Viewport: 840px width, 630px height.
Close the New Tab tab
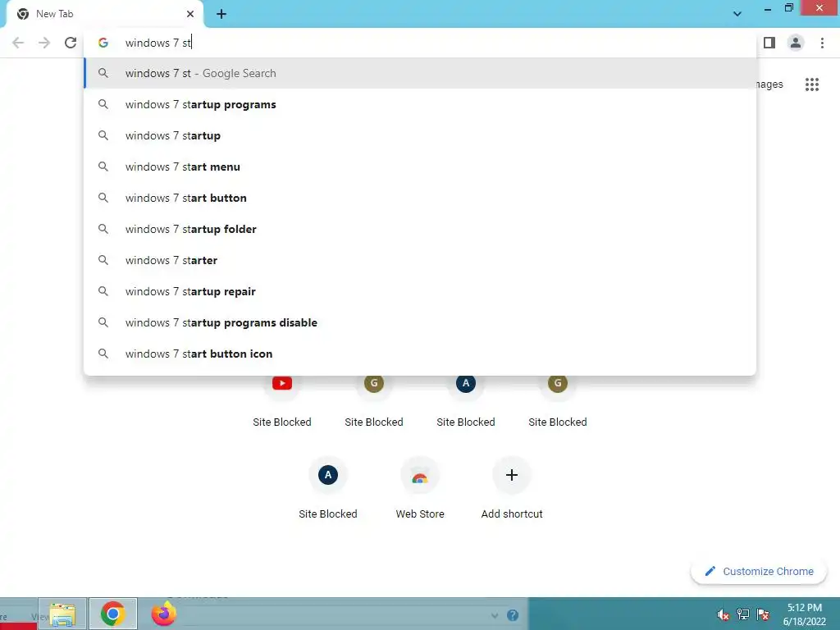[x=190, y=14]
